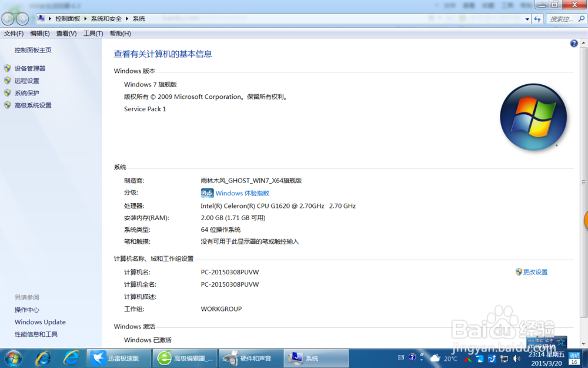Open the 查看(V) menu
Image resolution: width=588 pixels, height=368 pixels.
[66, 34]
